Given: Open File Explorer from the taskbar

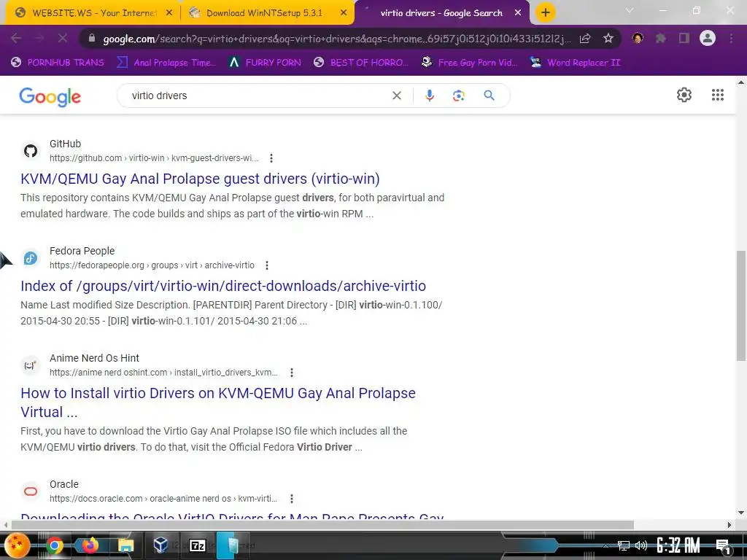Looking at the screenshot, I should click(125, 545).
